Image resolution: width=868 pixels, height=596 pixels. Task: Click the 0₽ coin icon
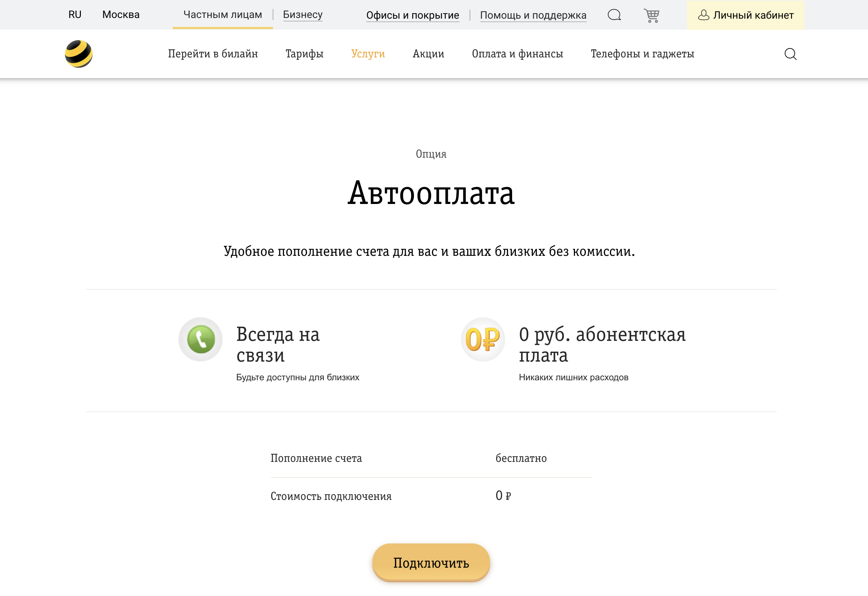click(483, 339)
